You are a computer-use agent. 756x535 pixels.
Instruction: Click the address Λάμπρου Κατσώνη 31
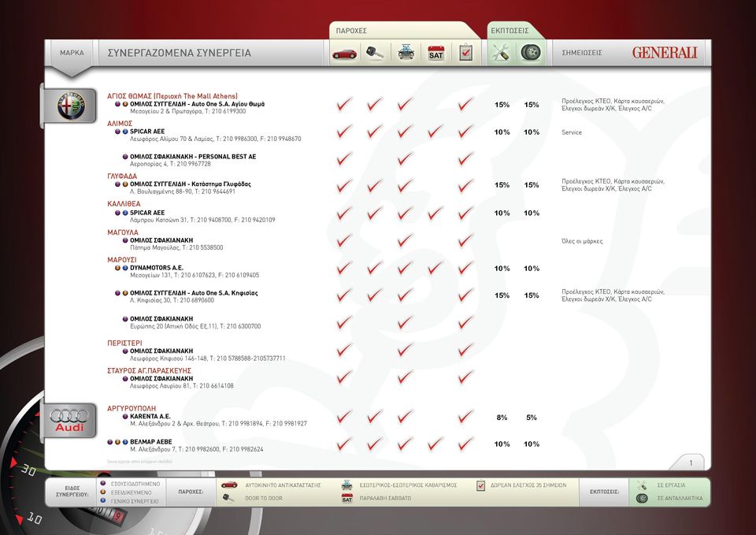(158, 220)
